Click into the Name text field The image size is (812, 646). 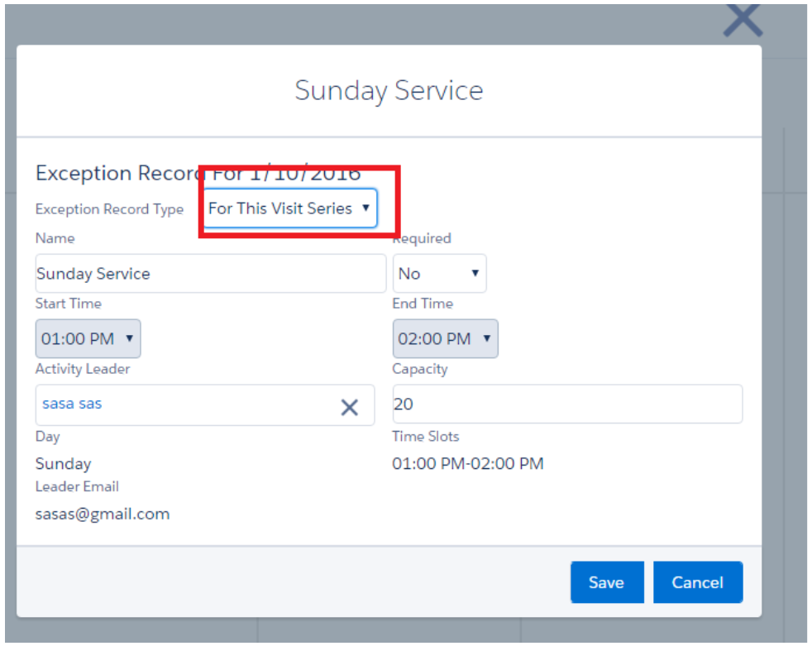pos(210,274)
